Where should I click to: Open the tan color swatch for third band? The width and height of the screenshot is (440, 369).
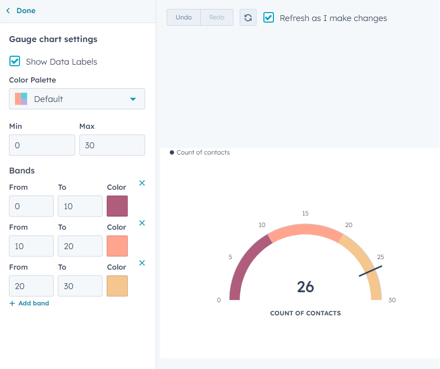coord(117,286)
